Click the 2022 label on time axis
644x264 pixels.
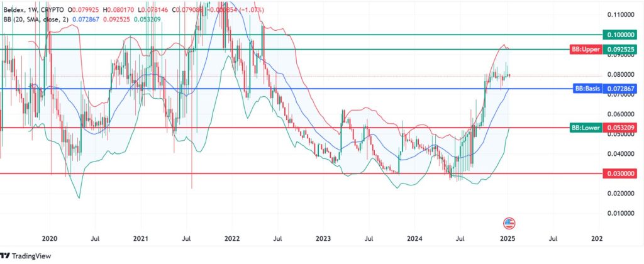(x=232, y=239)
